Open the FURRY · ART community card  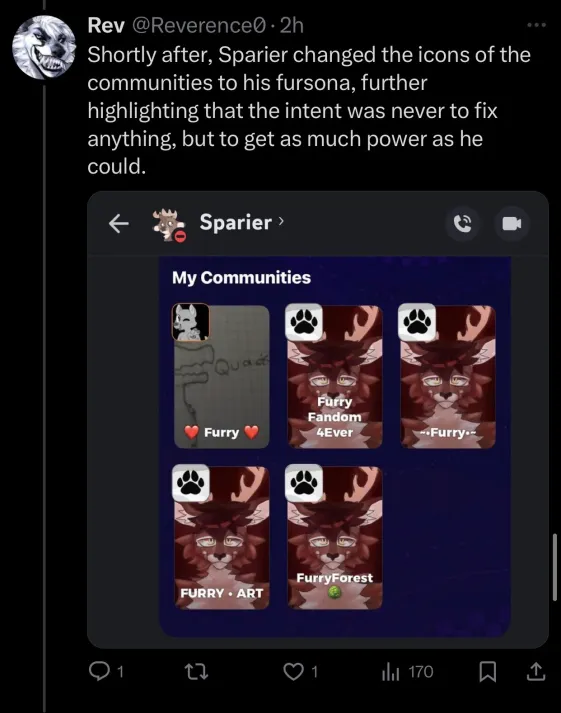click(x=221, y=537)
